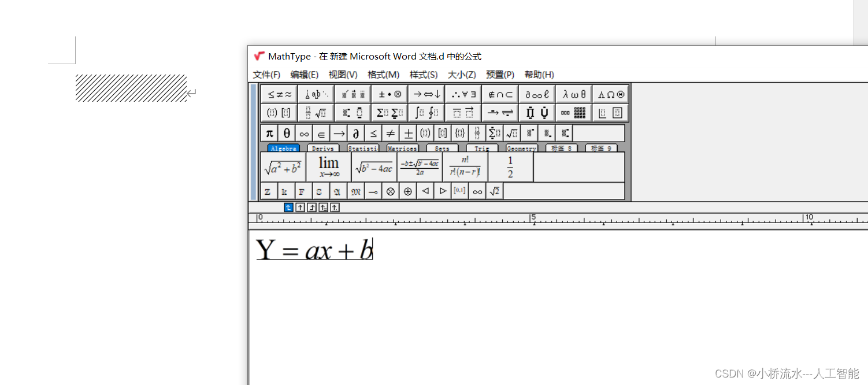
Task: Open the summation templates palette
Action: (390, 113)
